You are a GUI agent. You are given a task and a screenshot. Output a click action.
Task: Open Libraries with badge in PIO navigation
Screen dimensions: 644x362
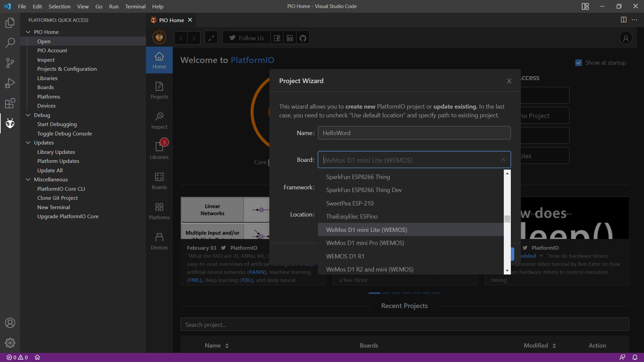[159, 150]
